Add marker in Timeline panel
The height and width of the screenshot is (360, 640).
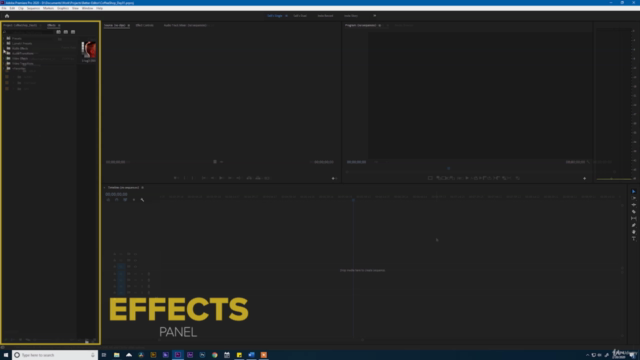133,200
